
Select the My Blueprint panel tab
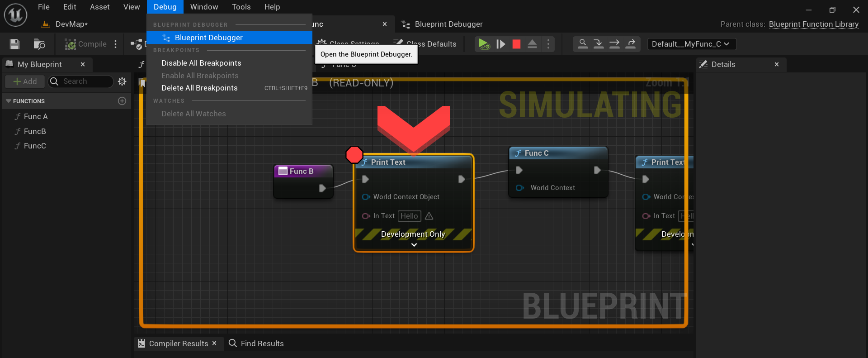40,64
